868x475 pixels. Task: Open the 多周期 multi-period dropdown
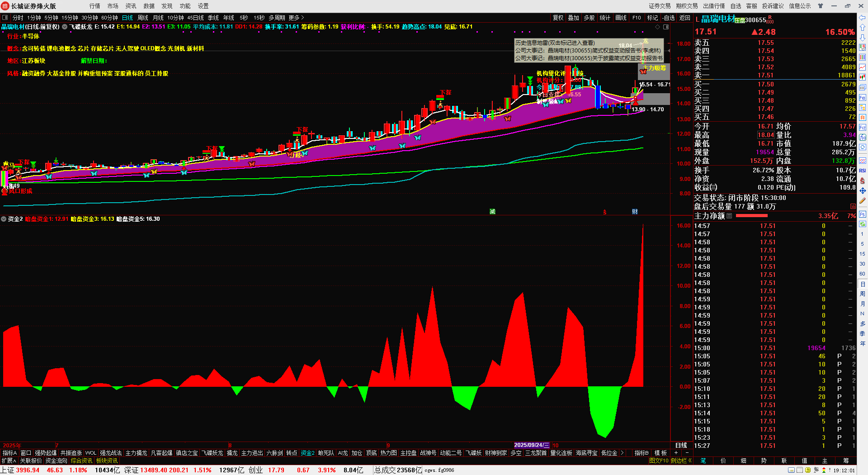click(277, 18)
